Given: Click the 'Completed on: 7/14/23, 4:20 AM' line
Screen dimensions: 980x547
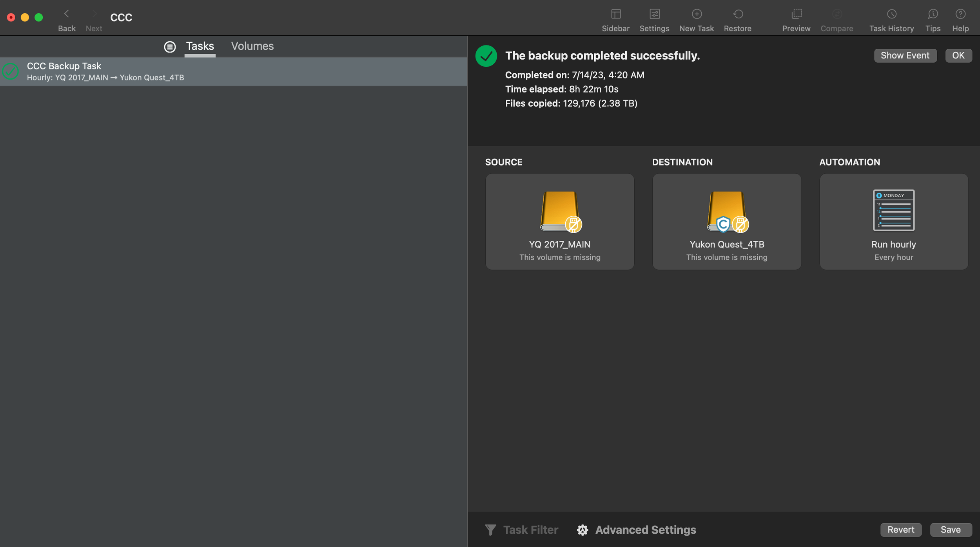Looking at the screenshot, I should [575, 75].
